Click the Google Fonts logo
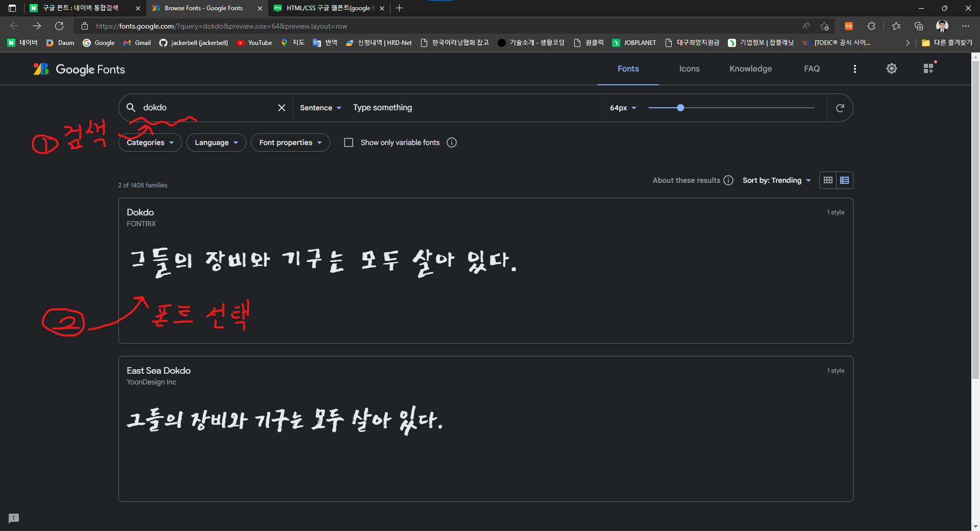 [79, 69]
